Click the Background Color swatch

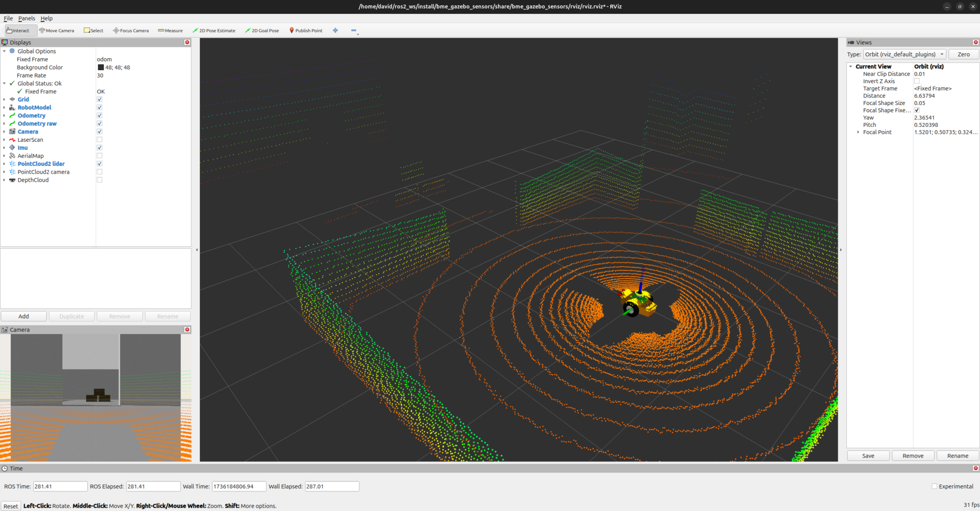pos(101,67)
